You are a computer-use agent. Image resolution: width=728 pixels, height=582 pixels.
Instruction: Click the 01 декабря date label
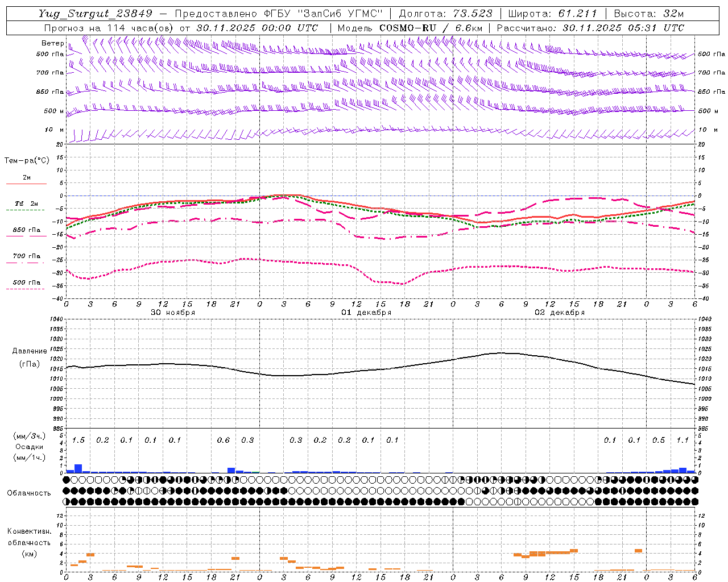[366, 313]
